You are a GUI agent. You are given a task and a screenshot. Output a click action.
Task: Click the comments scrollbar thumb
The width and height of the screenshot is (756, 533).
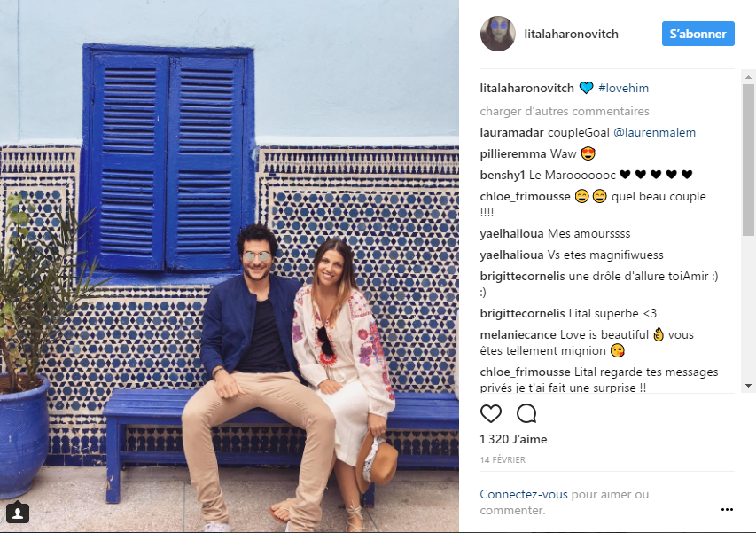[x=748, y=159]
